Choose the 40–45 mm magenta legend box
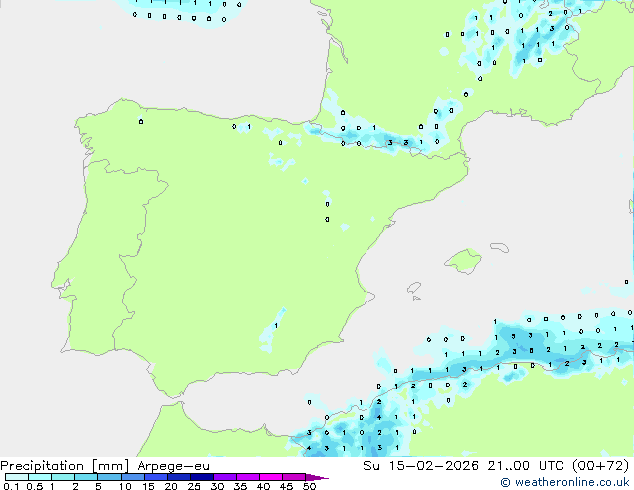 point(271,477)
